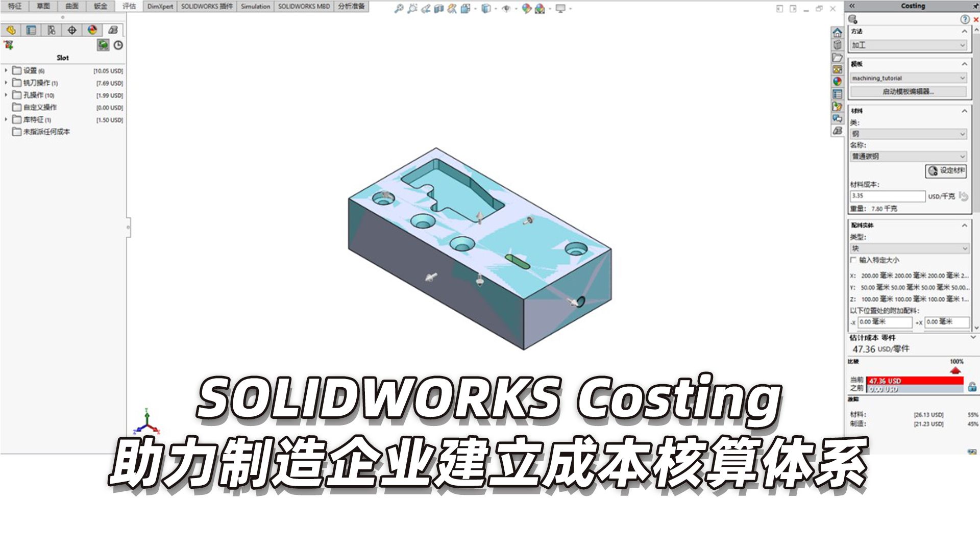Click the costing options icon under the title
Viewport: 980px width, 551px height.
pos(853,19)
